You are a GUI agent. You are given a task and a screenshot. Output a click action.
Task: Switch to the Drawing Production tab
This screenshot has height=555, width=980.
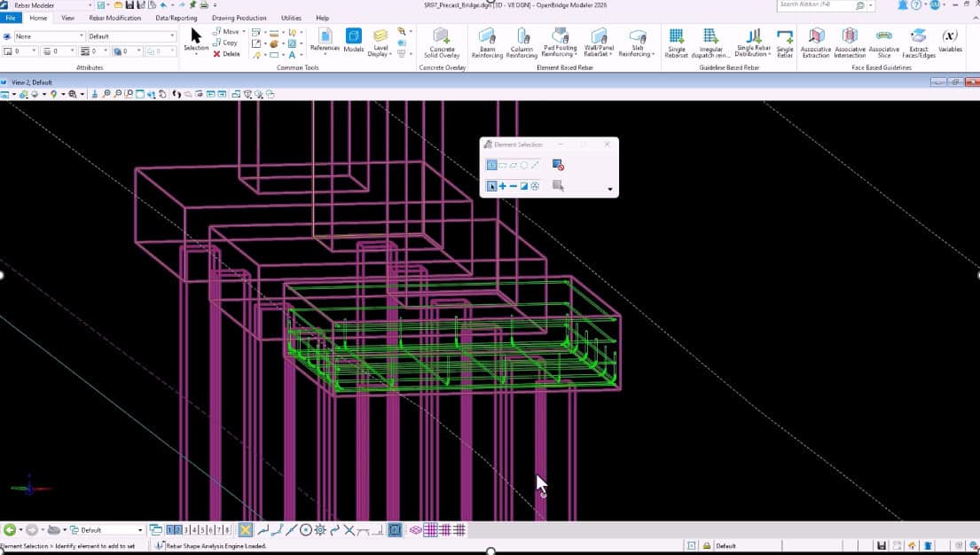point(239,18)
